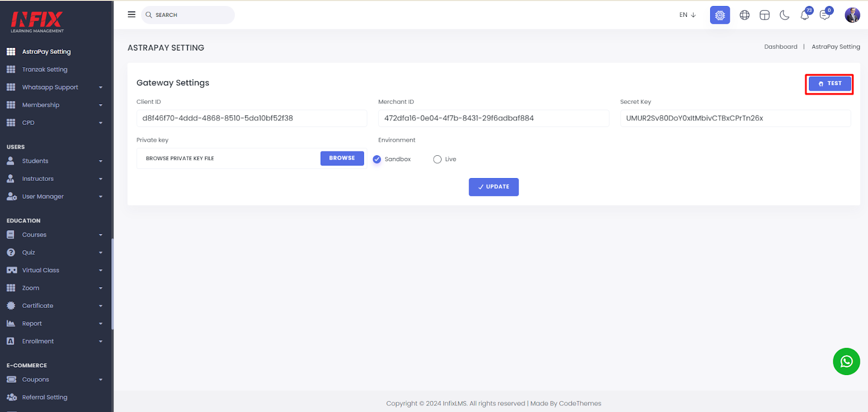Click the Instructors sidebar icon
The image size is (868, 412).
(10, 179)
